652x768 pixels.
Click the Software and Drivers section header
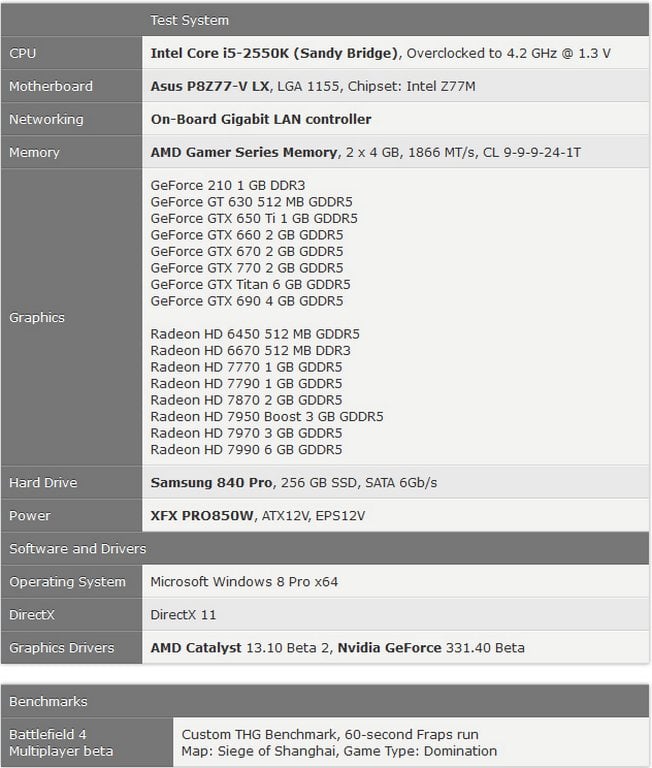[x=78, y=548]
